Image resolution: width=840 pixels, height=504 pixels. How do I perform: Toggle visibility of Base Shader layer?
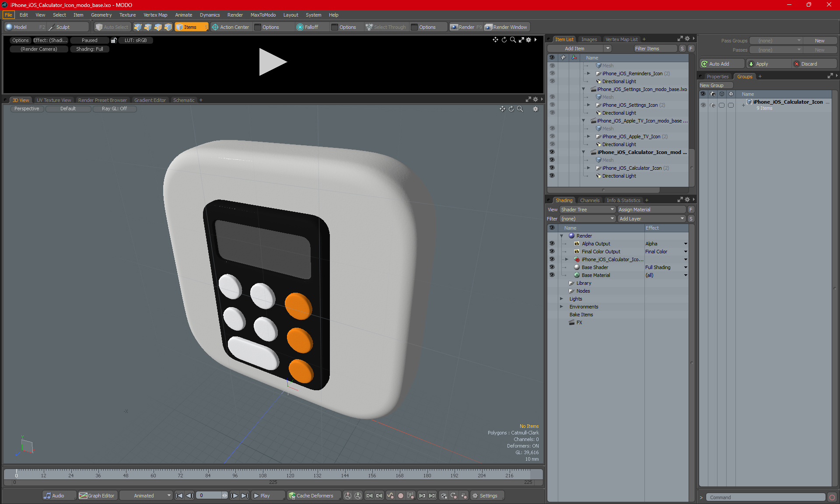tap(552, 267)
